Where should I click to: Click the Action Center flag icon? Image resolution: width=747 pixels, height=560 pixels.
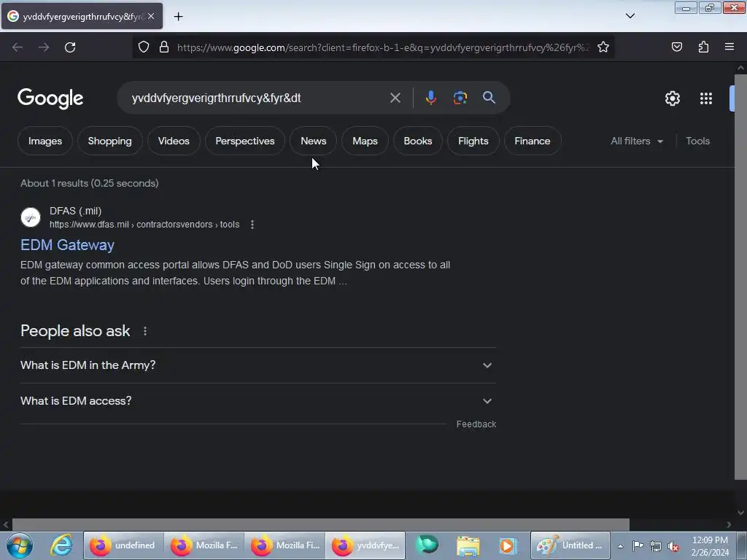pos(638,545)
